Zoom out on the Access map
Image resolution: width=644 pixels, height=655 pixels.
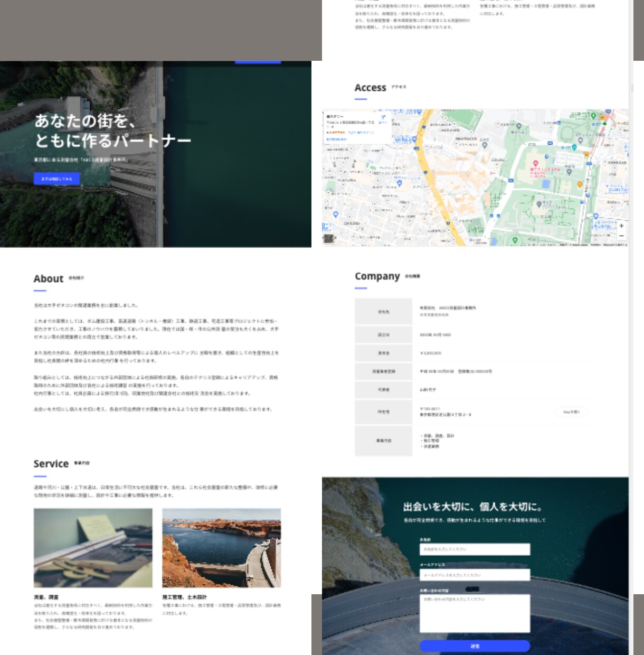point(621,236)
